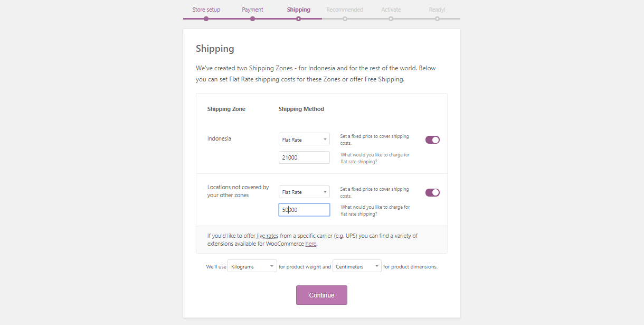Go to the Store setup tab
The height and width of the screenshot is (325, 644).
pyautogui.click(x=206, y=10)
